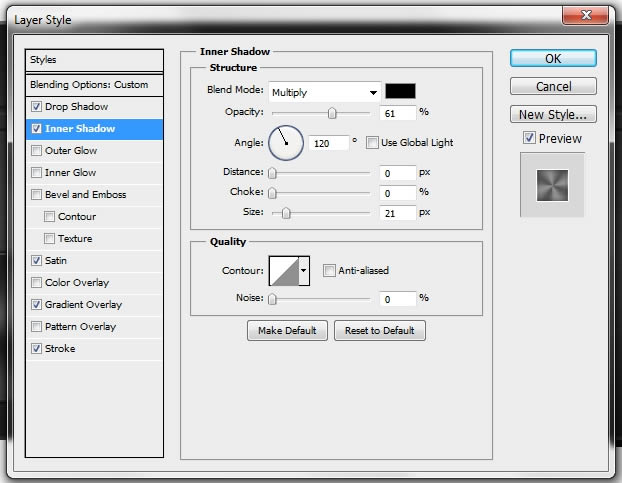Viewport: 622px width, 483px height.
Task: Toggle the Drop Shadow checkbox
Action: [36, 107]
